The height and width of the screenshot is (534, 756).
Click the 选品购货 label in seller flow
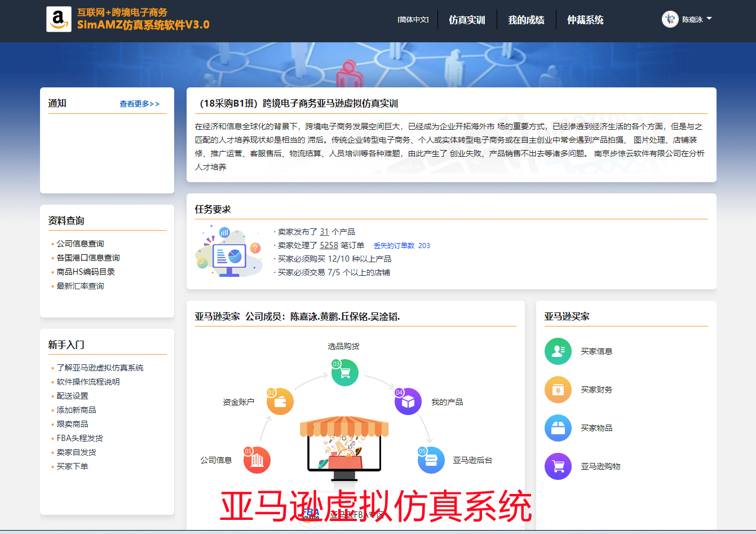[x=343, y=346]
